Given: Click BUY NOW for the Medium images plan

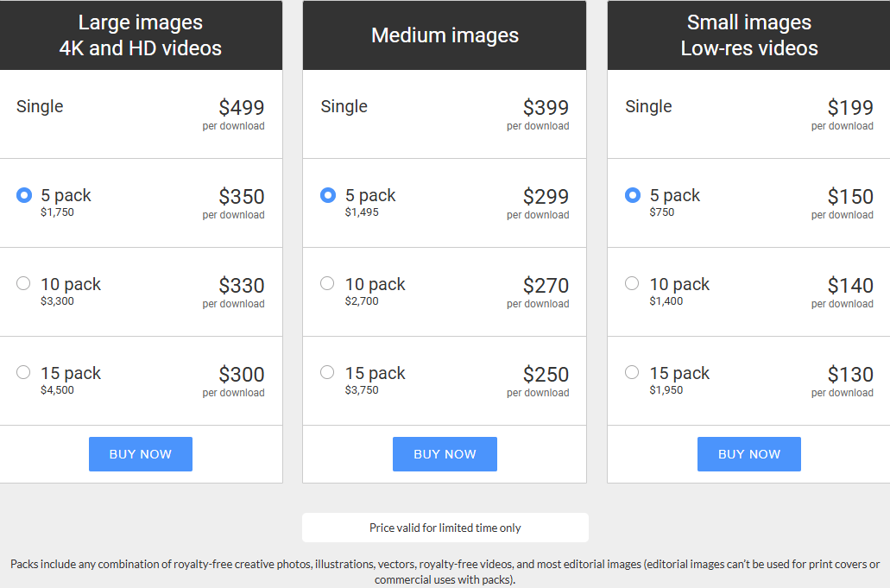Looking at the screenshot, I should (x=445, y=453).
